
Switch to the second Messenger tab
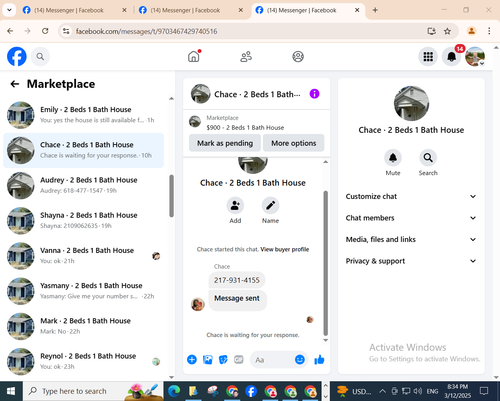(x=191, y=10)
